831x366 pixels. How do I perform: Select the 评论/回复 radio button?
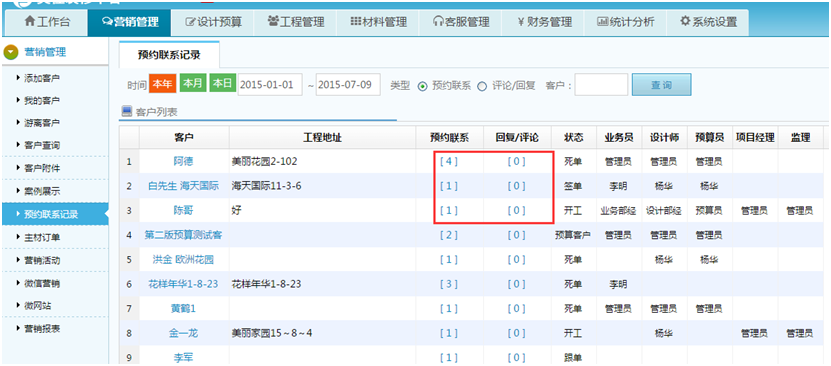coord(482,86)
